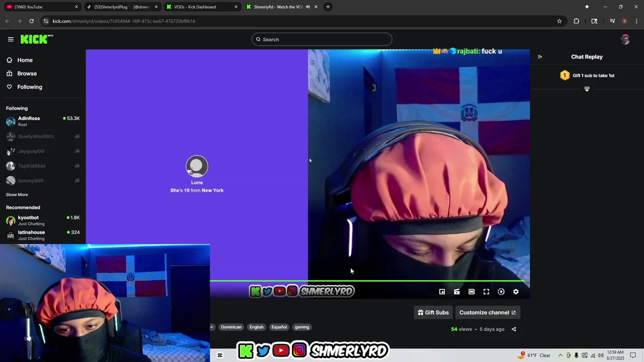This screenshot has height=362, width=644.
Task: Select the gaming tag
Action: (x=302, y=327)
